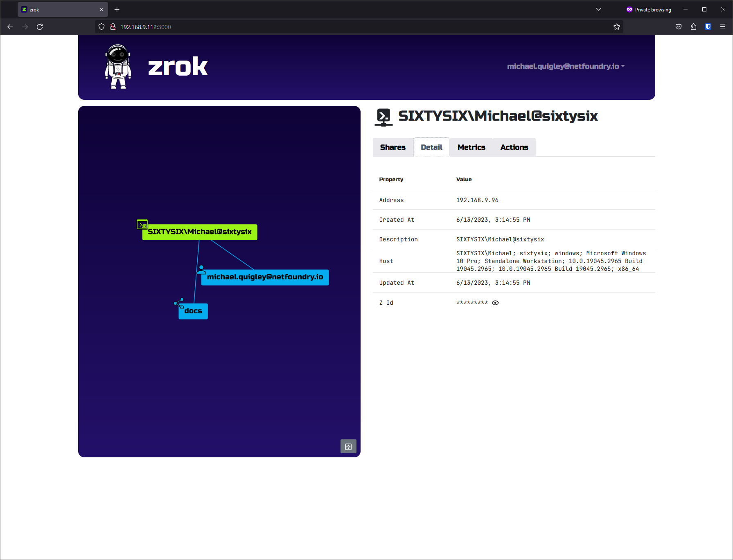Image resolution: width=733 pixels, height=560 pixels.
Task: Click the uBlock Origin extension icon
Action: tap(708, 27)
